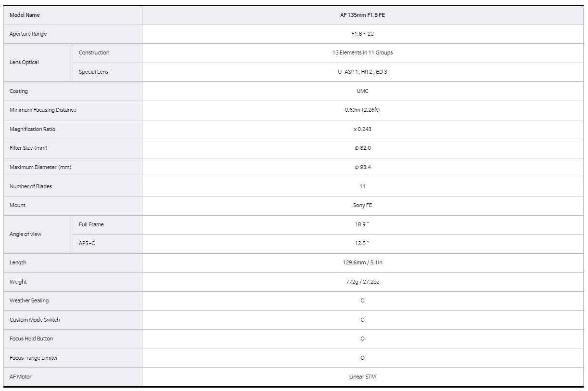Screen dimensions: 588x391
Task: Select 13 Elements in 11 Groups text
Action: [362, 52]
